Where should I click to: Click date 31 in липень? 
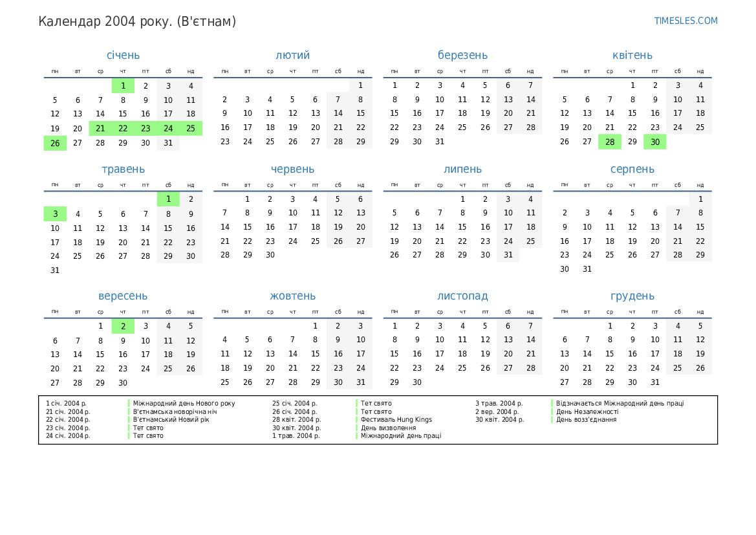coord(508,255)
